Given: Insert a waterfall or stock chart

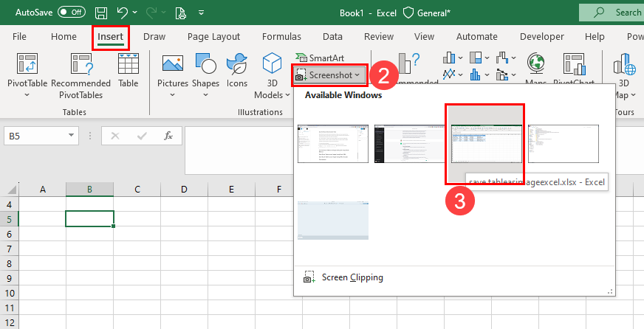Looking at the screenshot, I should (x=502, y=58).
